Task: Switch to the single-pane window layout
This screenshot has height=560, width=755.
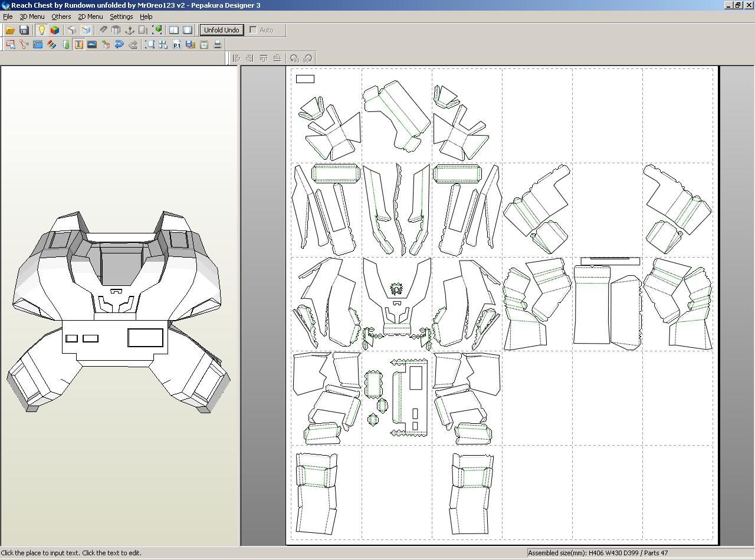Action: pos(188,30)
